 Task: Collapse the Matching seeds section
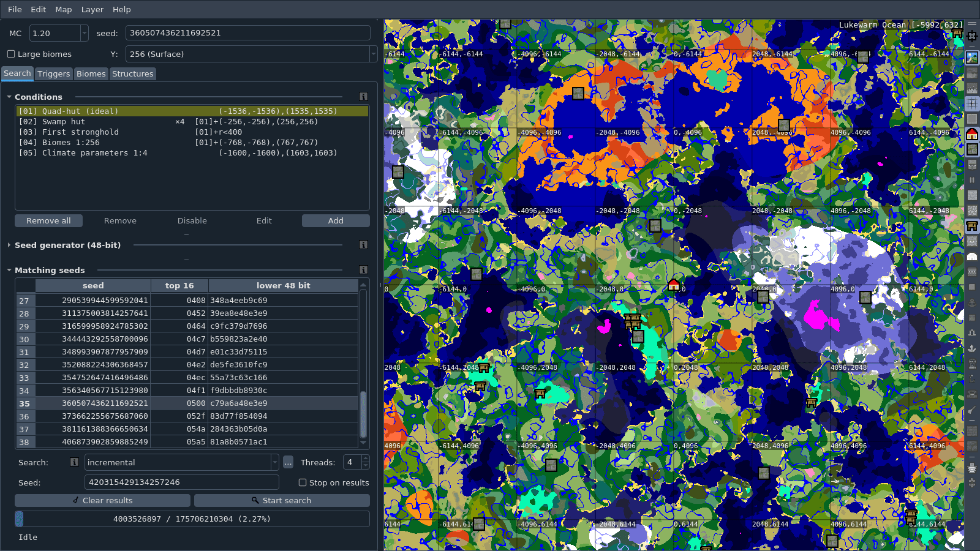[9, 270]
